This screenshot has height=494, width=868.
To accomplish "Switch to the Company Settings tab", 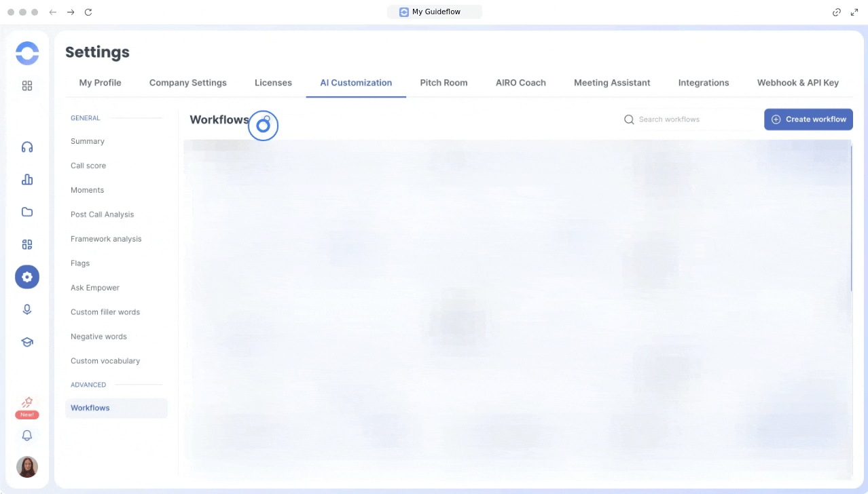I will click(188, 83).
